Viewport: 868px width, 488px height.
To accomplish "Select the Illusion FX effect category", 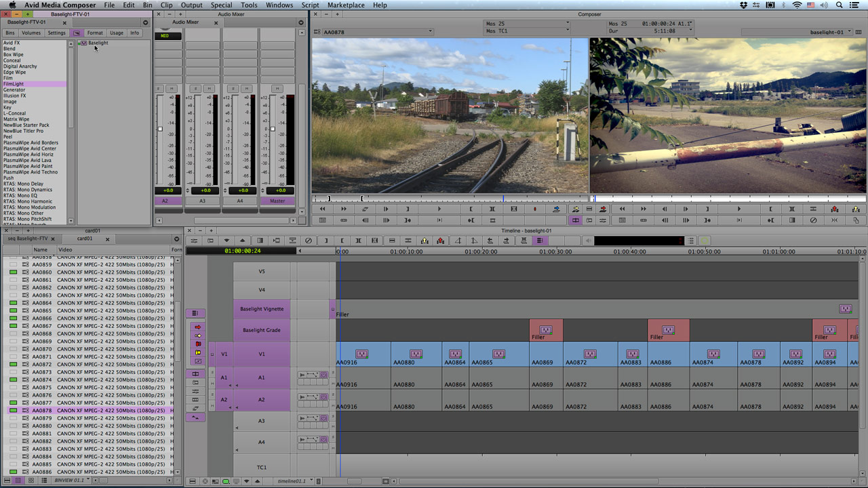I will (x=15, y=96).
